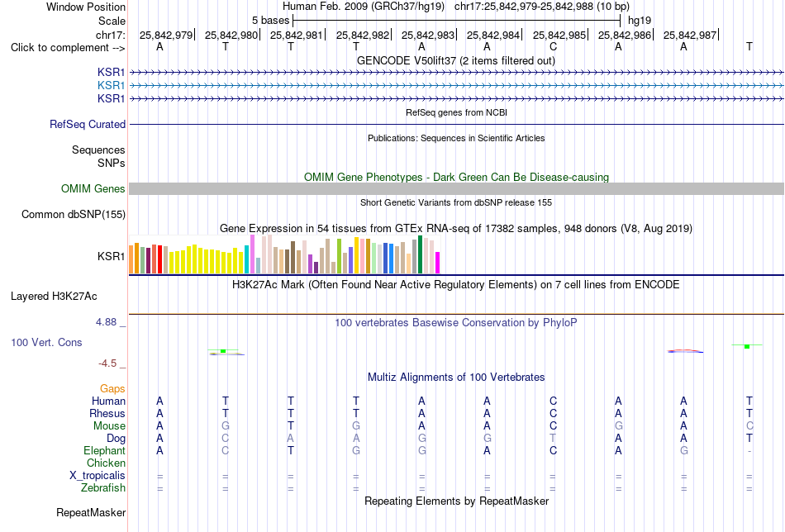Click the -4.5 PhyloP minimum value
This screenshot has width=785, height=532.
pyautogui.click(x=107, y=363)
